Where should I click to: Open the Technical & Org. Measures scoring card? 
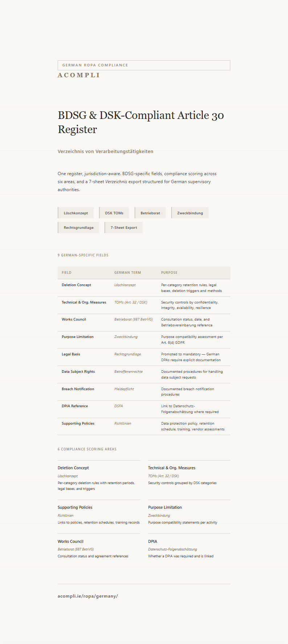[172, 468]
